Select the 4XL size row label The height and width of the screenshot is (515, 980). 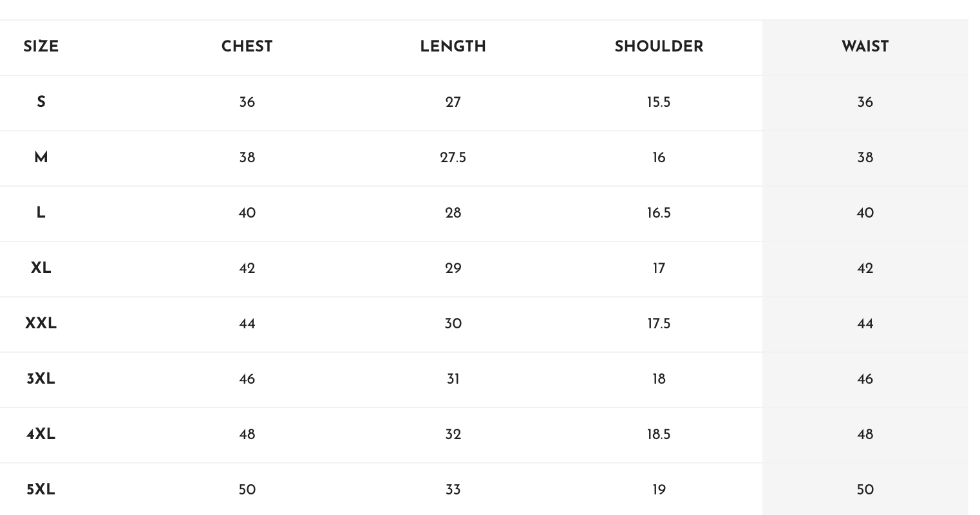pyautogui.click(x=41, y=435)
